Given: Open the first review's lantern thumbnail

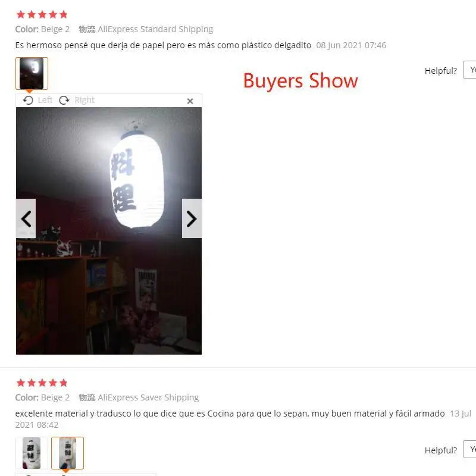Looking at the screenshot, I should pyautogui.click(x=32, y=73).
